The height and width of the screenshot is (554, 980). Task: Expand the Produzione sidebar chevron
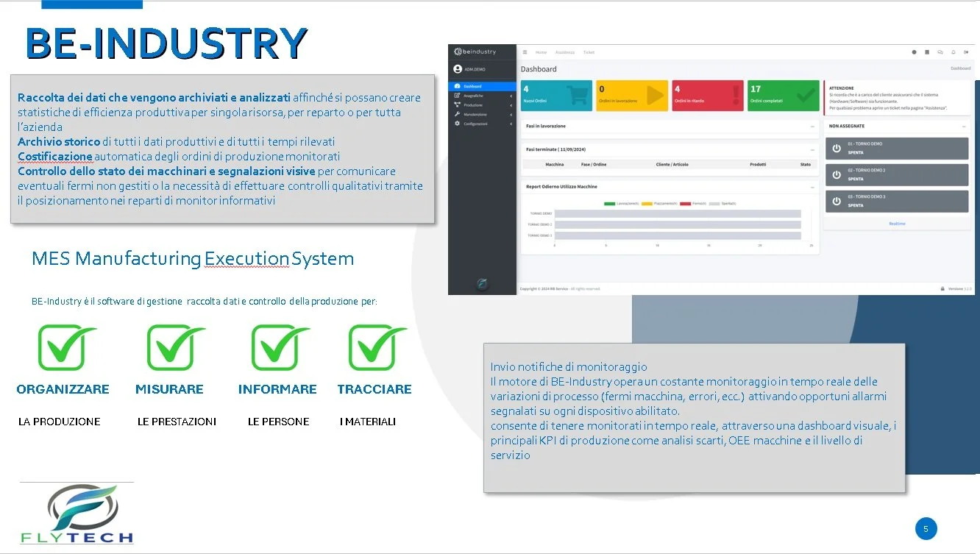click(511, 105)
